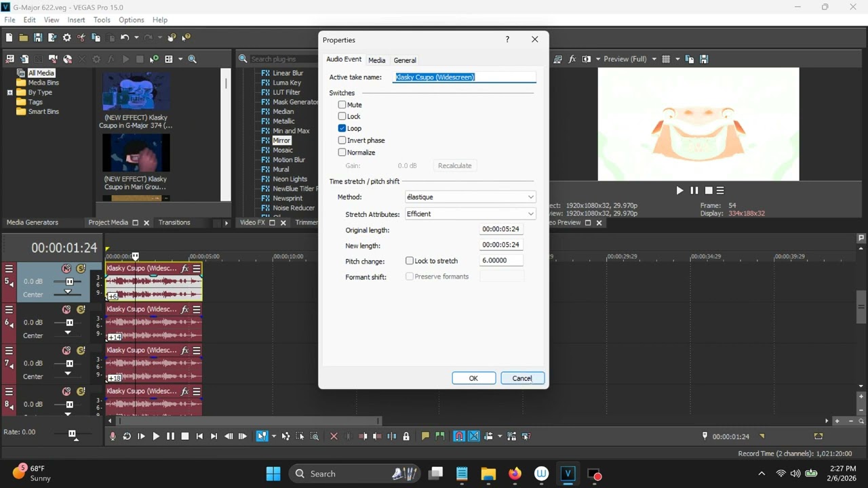Click the Open project folder icon
The width and height of the screenshot is (868, 488).
pyautogui.click(x=23, y=38)
